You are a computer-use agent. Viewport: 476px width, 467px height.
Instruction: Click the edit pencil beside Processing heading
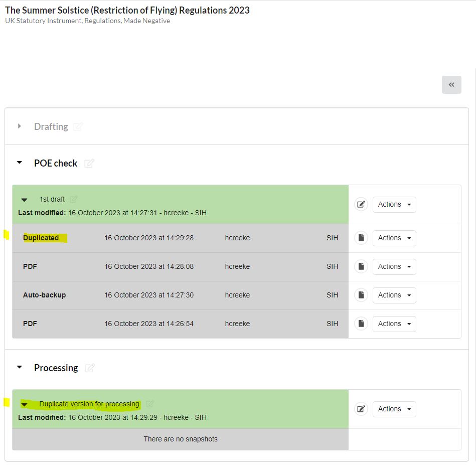click(x=90, y=368)
